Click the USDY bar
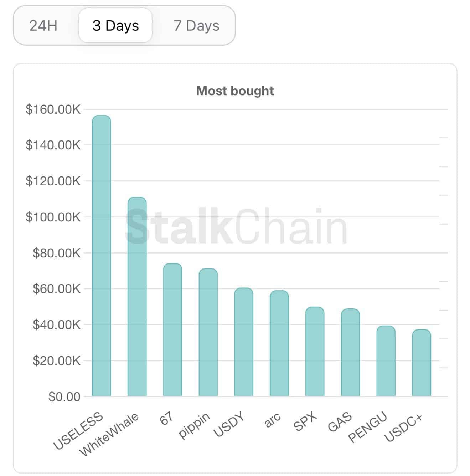This screenshot has height=476, width=470. click(x=244, y=342)
